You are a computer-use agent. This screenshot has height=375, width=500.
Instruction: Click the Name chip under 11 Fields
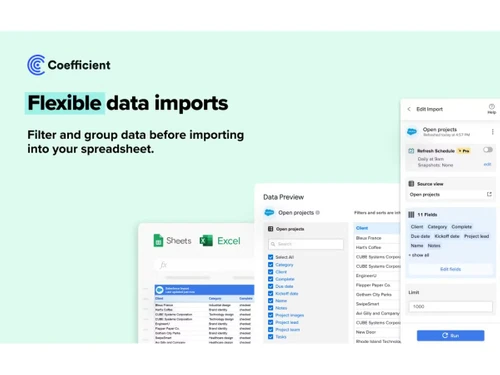coord(417,245)
